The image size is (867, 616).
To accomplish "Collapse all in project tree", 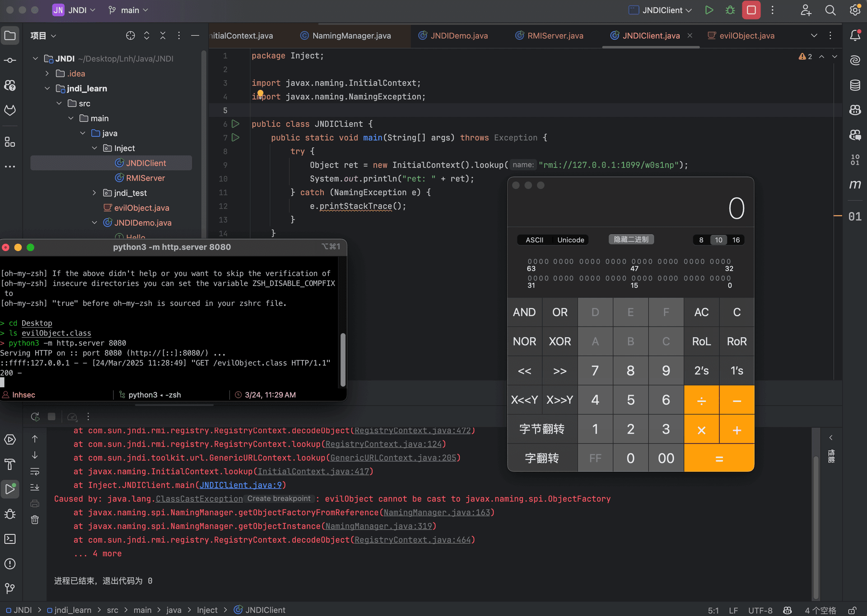I will coord(163,36).
